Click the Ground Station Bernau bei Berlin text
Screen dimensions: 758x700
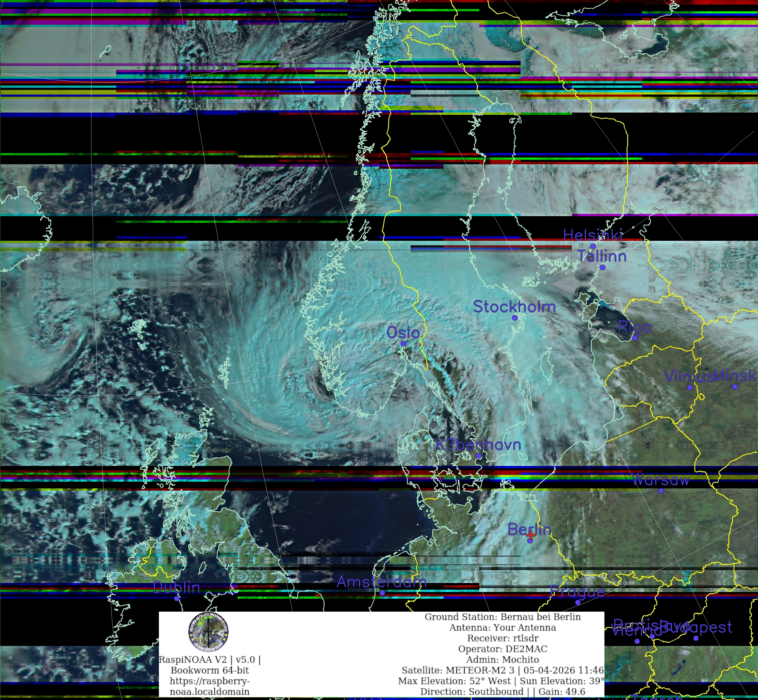[x=502, y=617]
